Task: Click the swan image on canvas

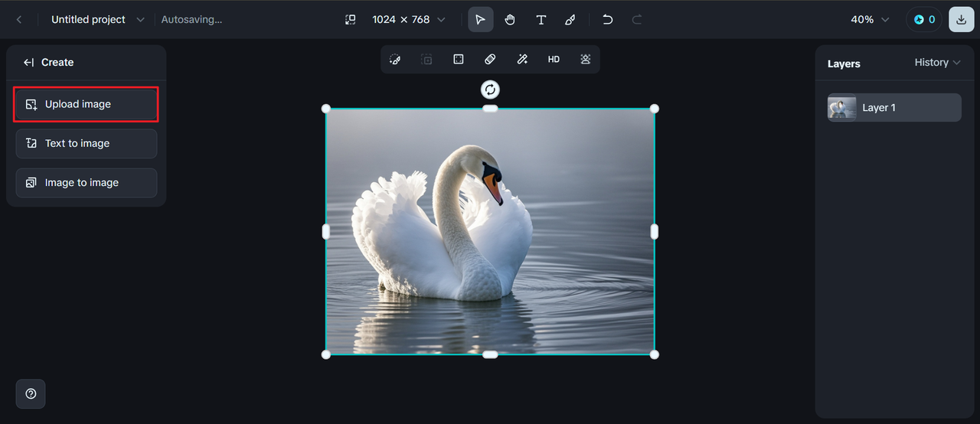Action: tap(490, 231)
